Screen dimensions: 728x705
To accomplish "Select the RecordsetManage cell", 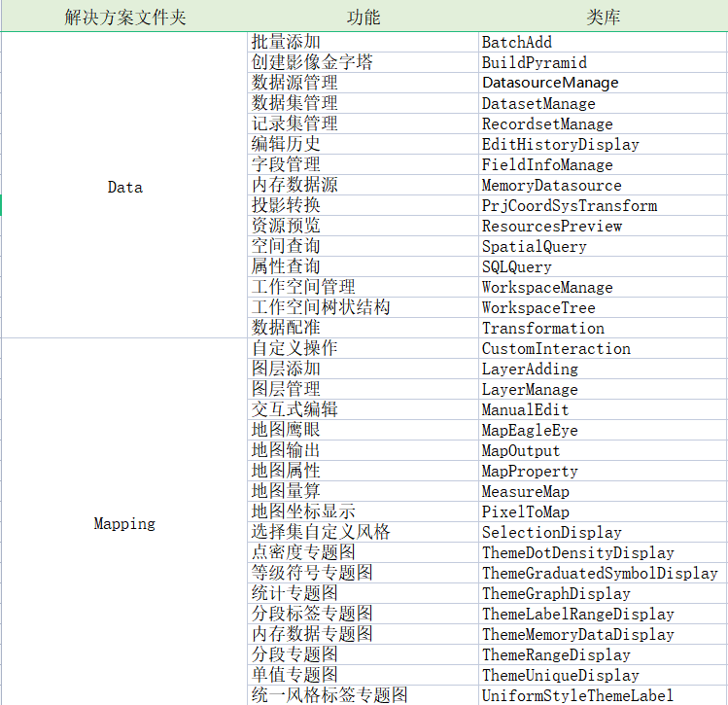I will point(603,124).
